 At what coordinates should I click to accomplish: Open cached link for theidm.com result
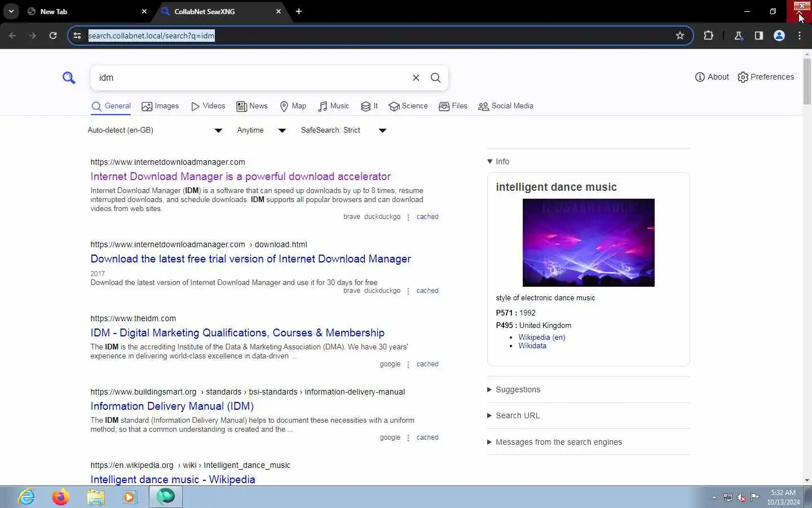point(427,364)
